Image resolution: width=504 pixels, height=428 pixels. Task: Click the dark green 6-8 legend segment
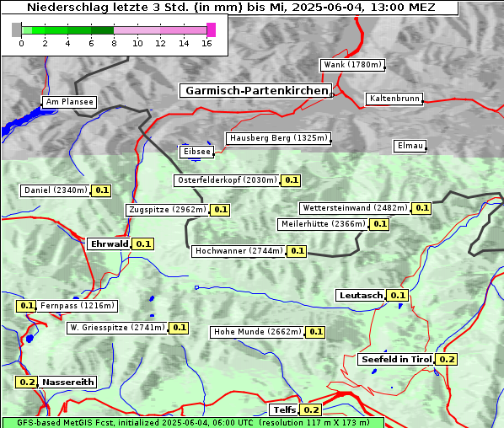(103, 30)
